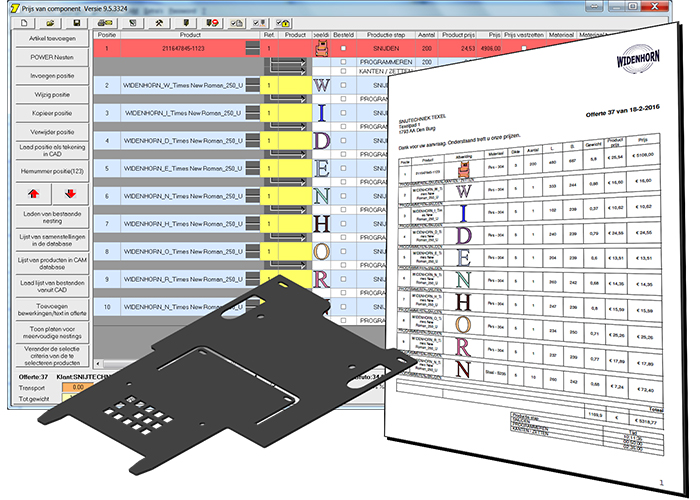Click the Productie stap column header

point(384,33)
